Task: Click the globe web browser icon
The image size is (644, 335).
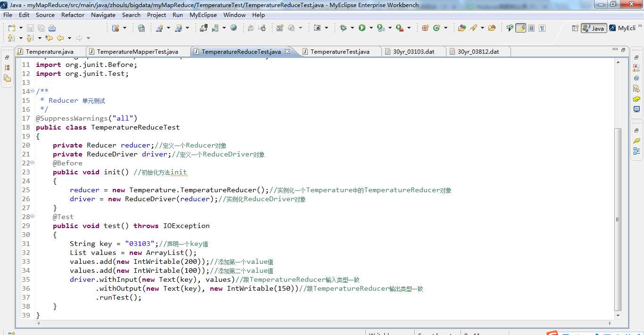Action: point(233,28)
